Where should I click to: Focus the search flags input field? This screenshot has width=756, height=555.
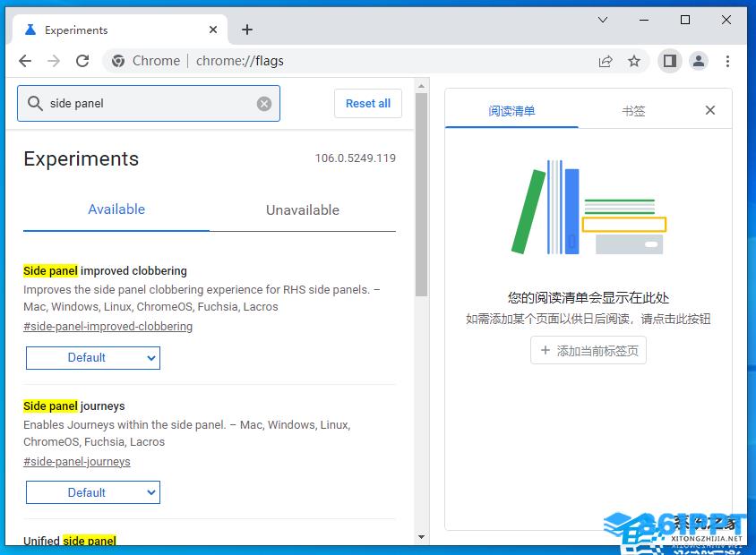pos(150,104)
